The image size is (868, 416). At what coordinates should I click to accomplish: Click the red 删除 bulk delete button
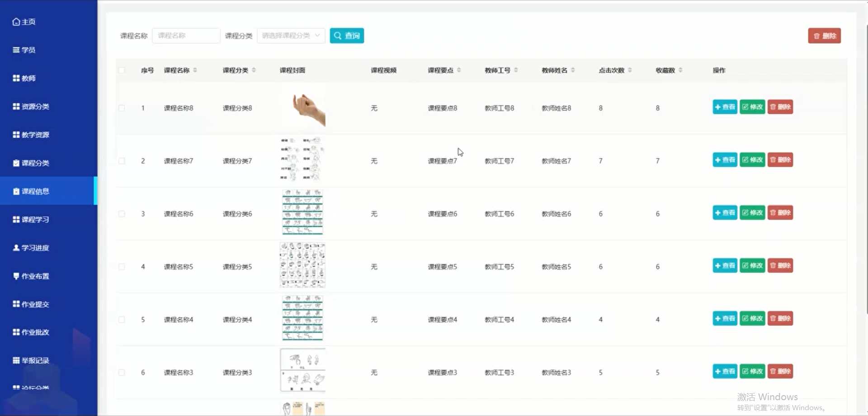tap(824, 35)
